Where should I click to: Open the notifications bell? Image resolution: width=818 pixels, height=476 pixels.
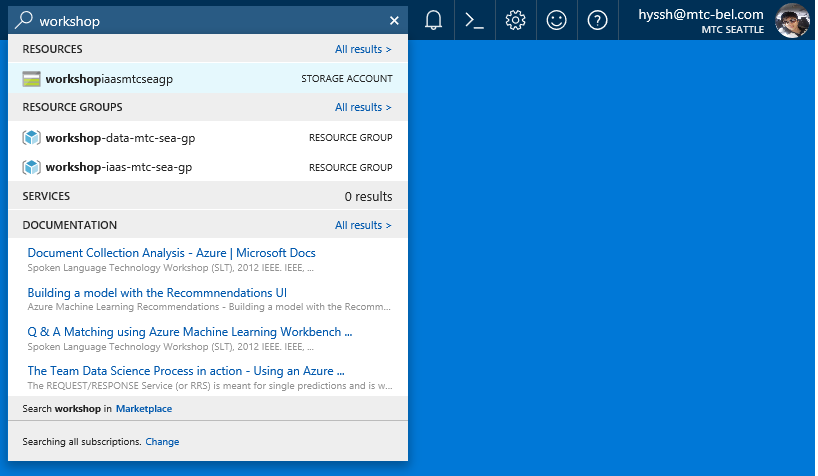433,20
